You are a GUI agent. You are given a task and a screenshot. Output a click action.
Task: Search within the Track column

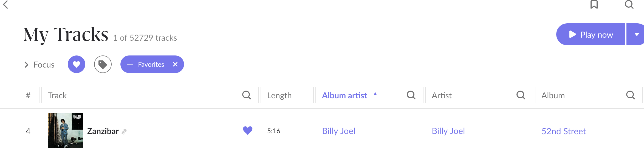[x=246, y=95]
